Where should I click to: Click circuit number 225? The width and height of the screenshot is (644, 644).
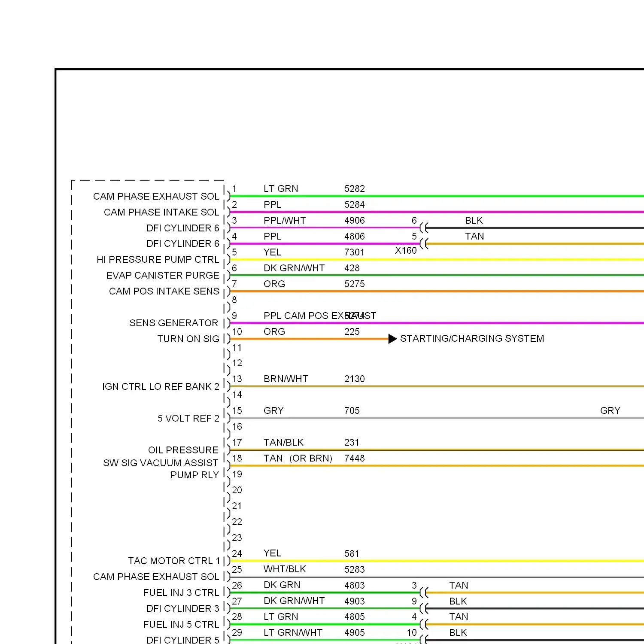[x=352, y=331]
